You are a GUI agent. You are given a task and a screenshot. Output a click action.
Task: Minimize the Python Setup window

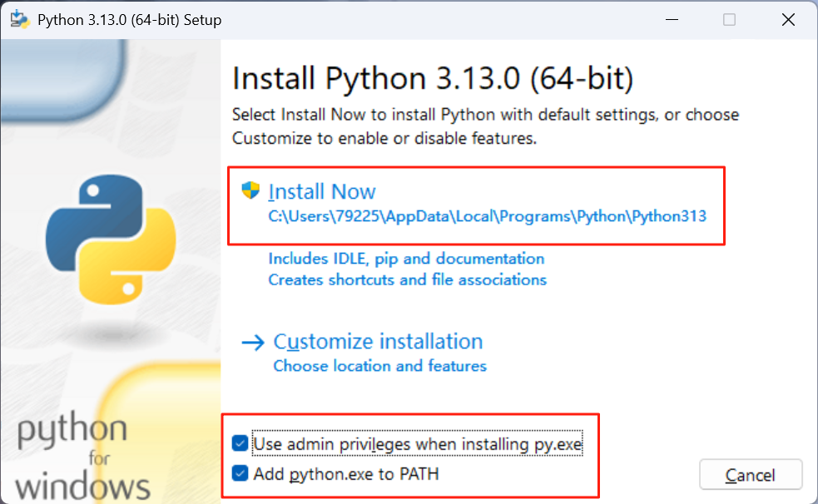pyautogui.click(x=672, y=20)
